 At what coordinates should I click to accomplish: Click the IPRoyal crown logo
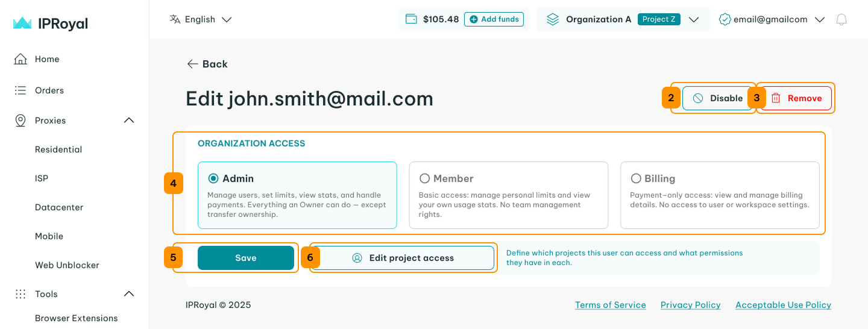22,23
